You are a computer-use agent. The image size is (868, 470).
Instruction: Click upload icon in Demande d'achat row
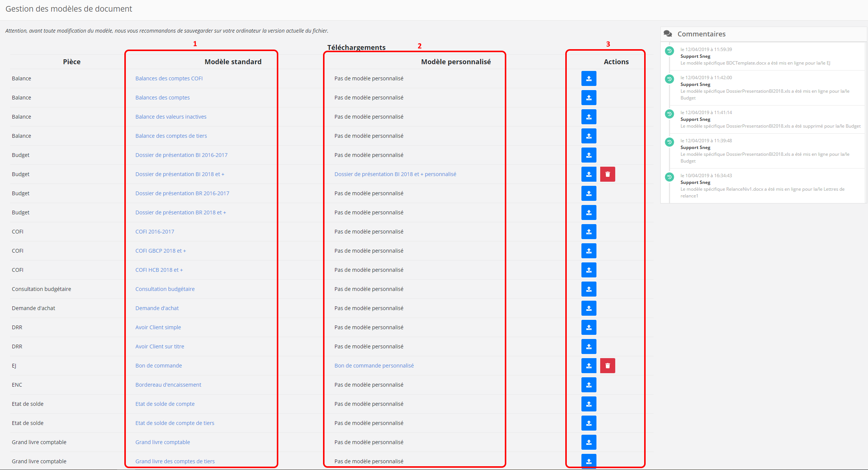point(589,308)
